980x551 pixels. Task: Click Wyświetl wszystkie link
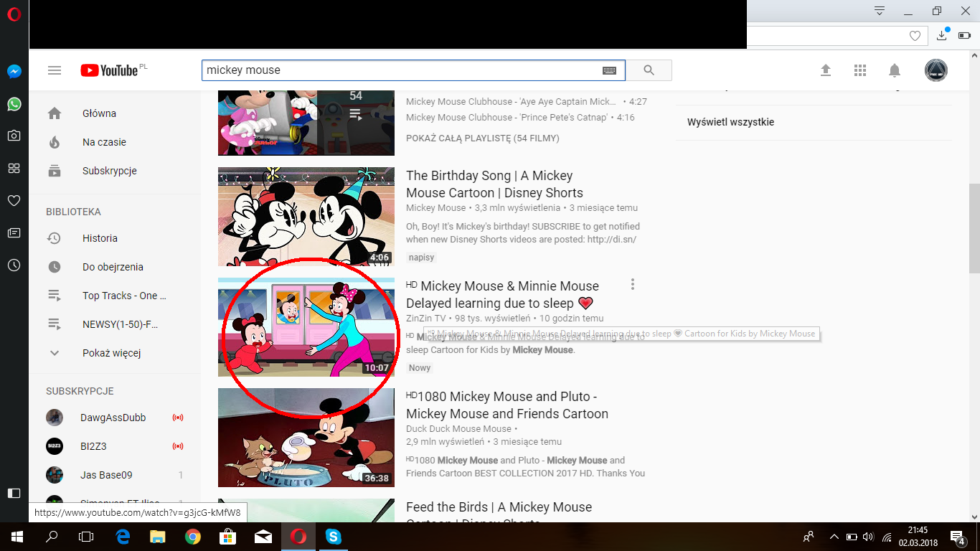(x=730, y=122)
